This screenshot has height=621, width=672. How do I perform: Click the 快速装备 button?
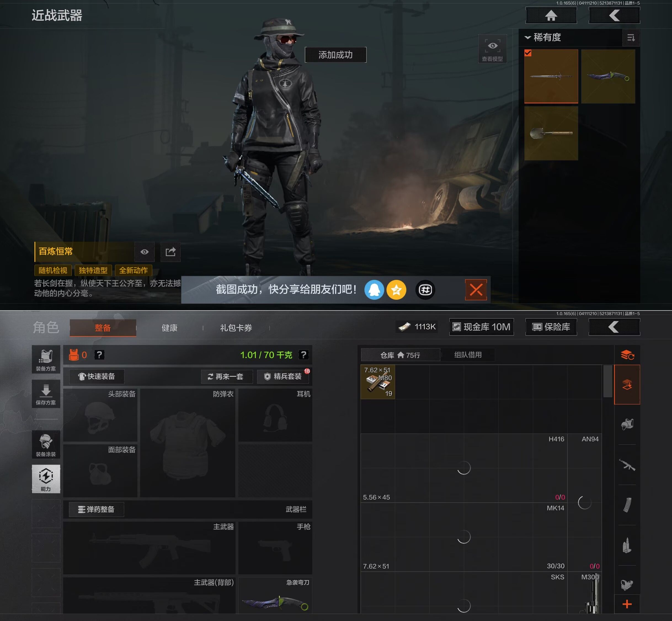(x=96, y=376)
